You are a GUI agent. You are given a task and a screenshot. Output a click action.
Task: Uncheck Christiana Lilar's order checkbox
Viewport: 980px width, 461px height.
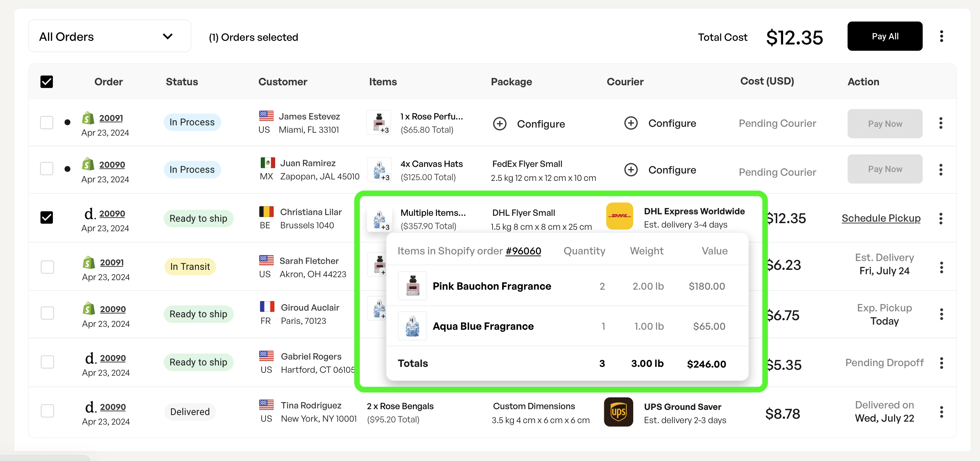[x=47, y=217]
